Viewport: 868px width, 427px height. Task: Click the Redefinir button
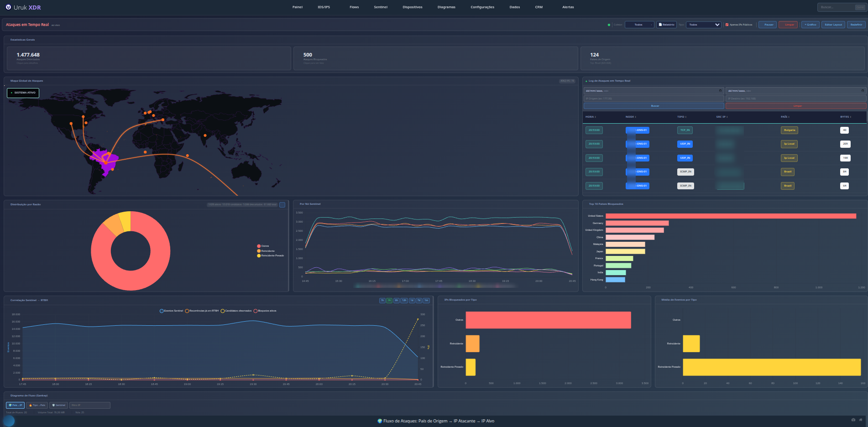click(x=856, y=25)
